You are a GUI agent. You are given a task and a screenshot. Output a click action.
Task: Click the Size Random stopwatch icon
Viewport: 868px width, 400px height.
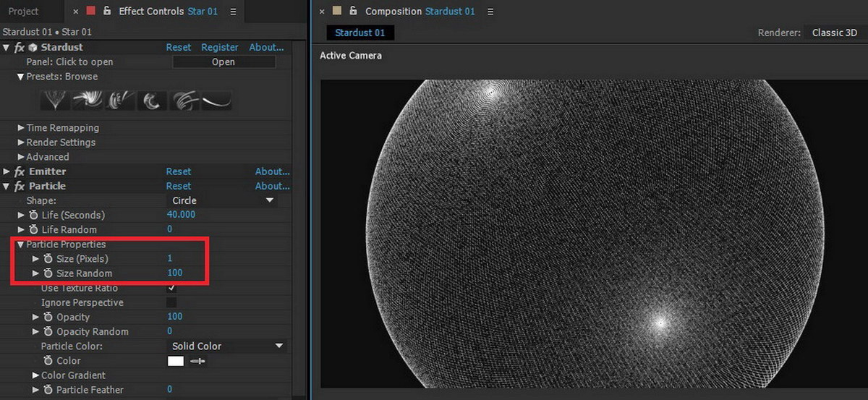pos(48,273)
